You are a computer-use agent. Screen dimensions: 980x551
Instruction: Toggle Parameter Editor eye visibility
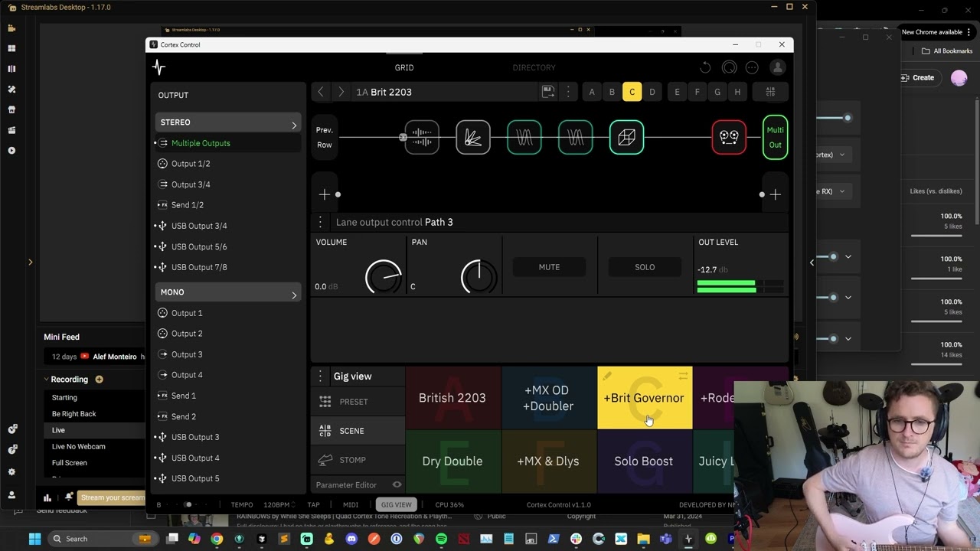point(397,484)
